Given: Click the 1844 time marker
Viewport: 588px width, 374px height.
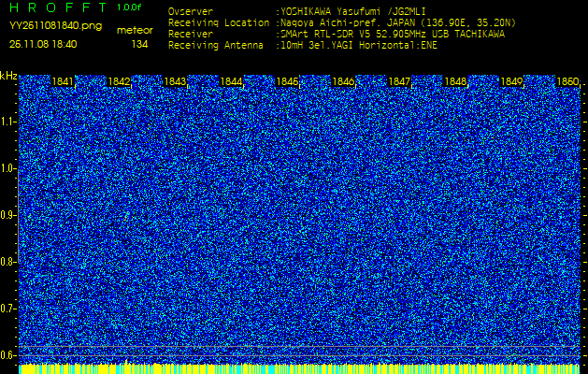Looking at the screenshot, I should click(x=232, y=81).
